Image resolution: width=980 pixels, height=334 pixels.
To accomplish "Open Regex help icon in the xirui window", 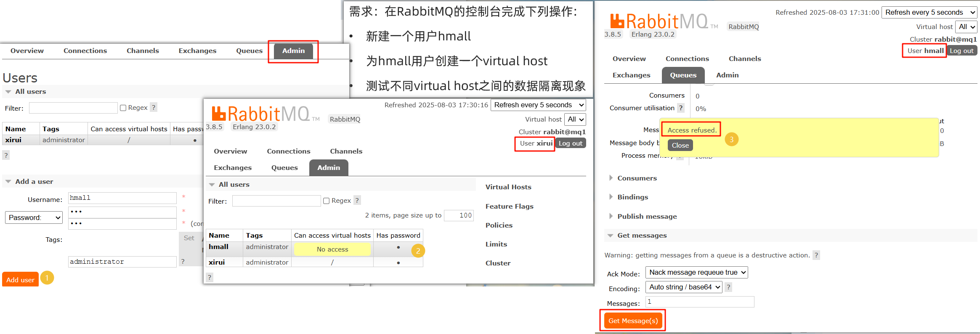I will 357,201.
